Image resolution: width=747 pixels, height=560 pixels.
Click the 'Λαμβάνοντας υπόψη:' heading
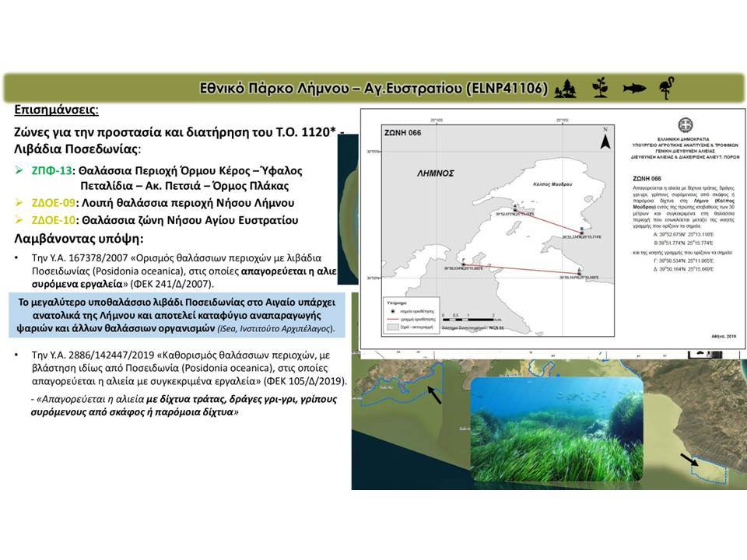click(x=79, y=238)
